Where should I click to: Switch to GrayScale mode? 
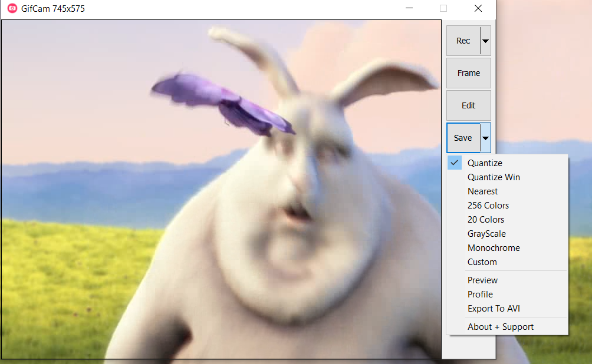(508, 234)
